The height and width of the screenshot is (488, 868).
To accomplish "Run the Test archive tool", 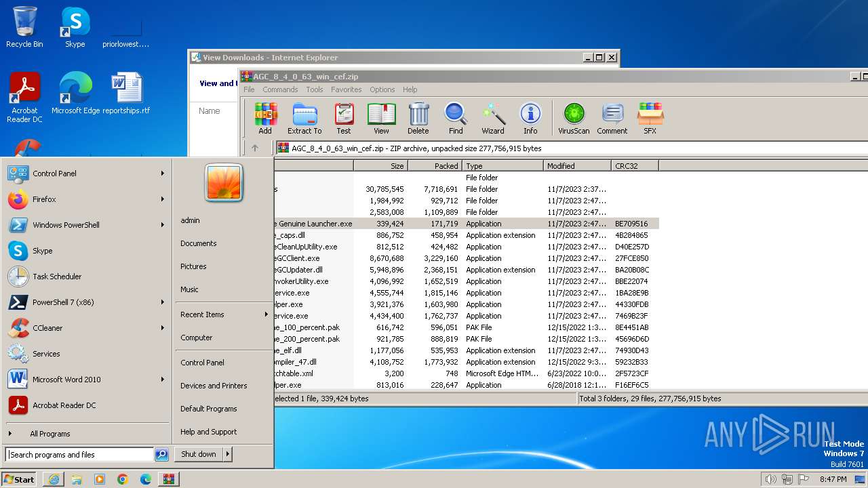I will (344, 118).
